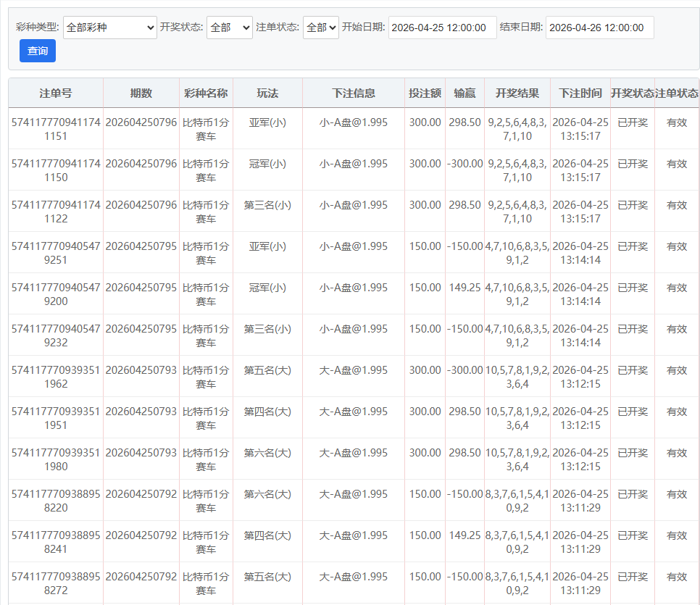
Task: Click the 开奖状态 table column header
Action: 633,93
